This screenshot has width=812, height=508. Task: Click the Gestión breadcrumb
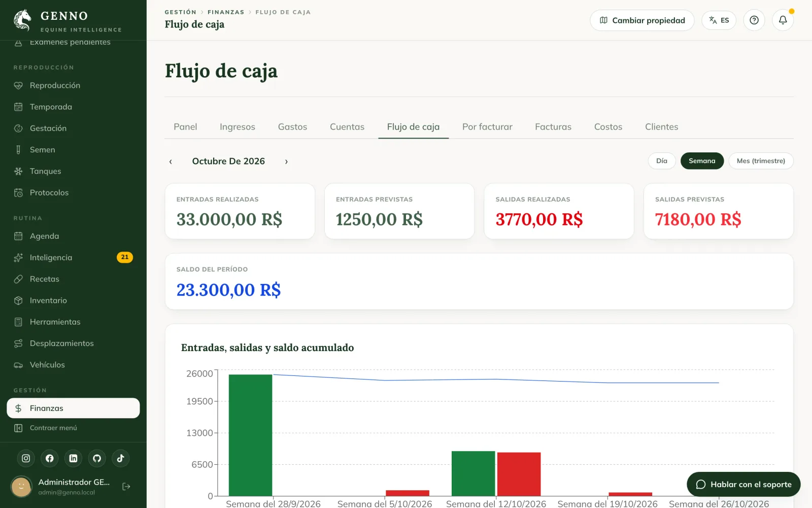click(180, 12)
